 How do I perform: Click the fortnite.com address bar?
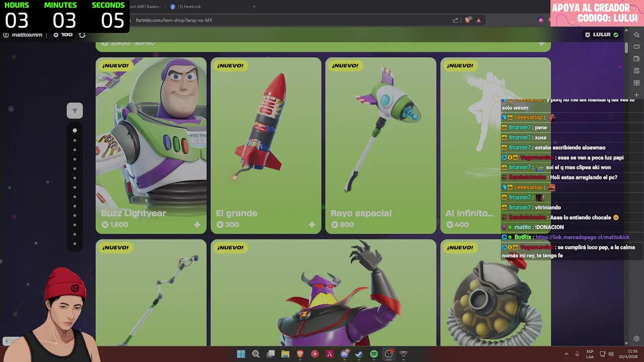pyautogui.click(x=292, y=20)
